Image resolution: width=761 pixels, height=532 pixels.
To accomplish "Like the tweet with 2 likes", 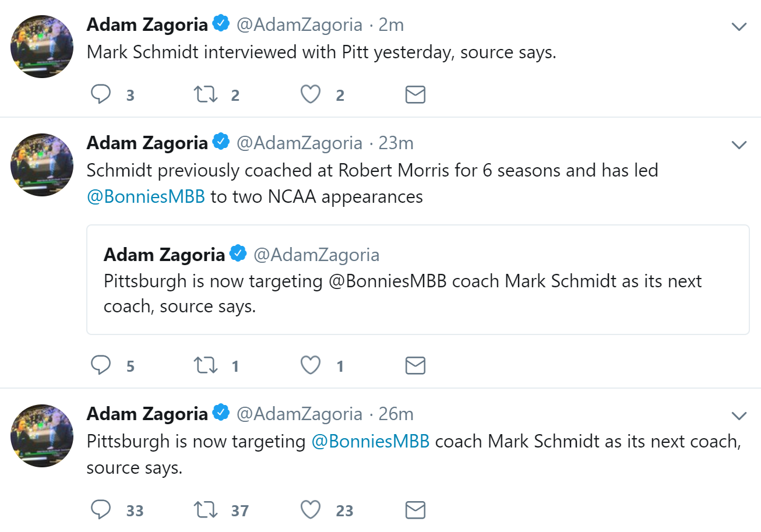I will [x=311, y=94].
